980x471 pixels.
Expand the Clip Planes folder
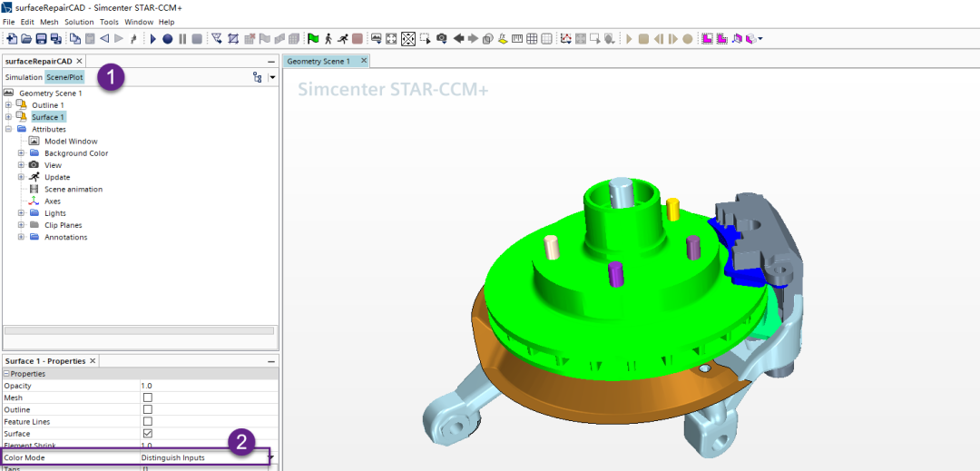(21, 225)
